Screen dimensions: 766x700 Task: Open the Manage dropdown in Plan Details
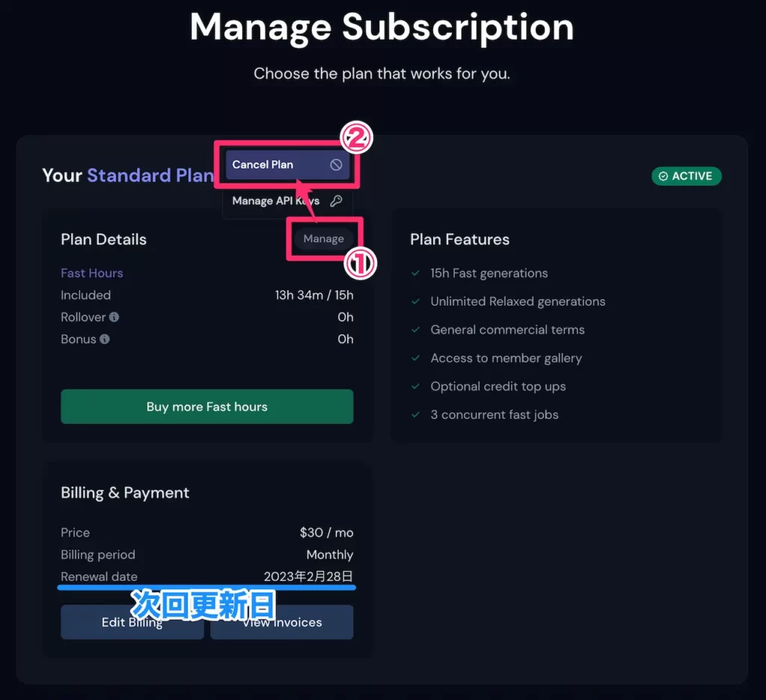[x=323, y=239]
